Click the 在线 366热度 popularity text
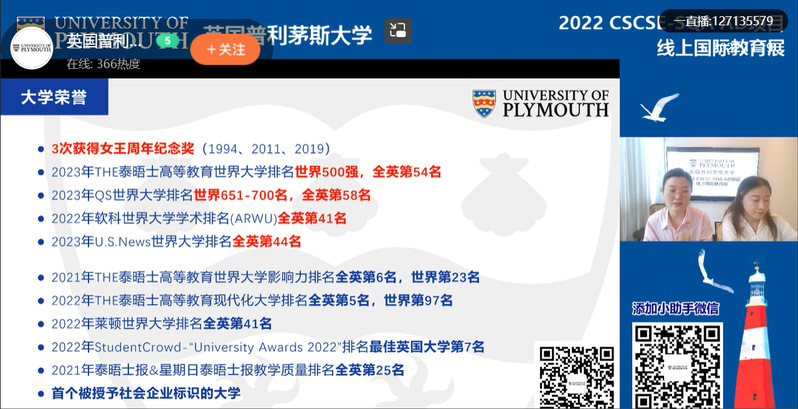The width and height of the screenshot is (798, 409). click(103, 63)
